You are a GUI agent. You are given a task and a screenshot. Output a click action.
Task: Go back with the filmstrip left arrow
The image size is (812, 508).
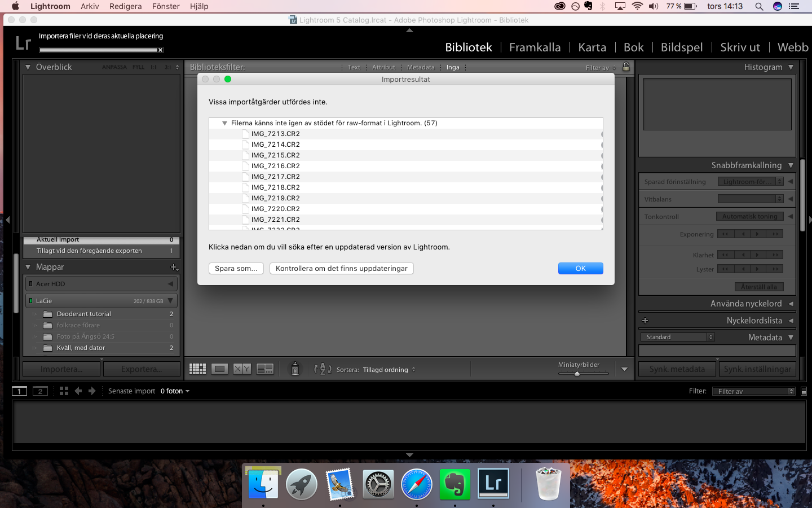click(x=78, y=391)
